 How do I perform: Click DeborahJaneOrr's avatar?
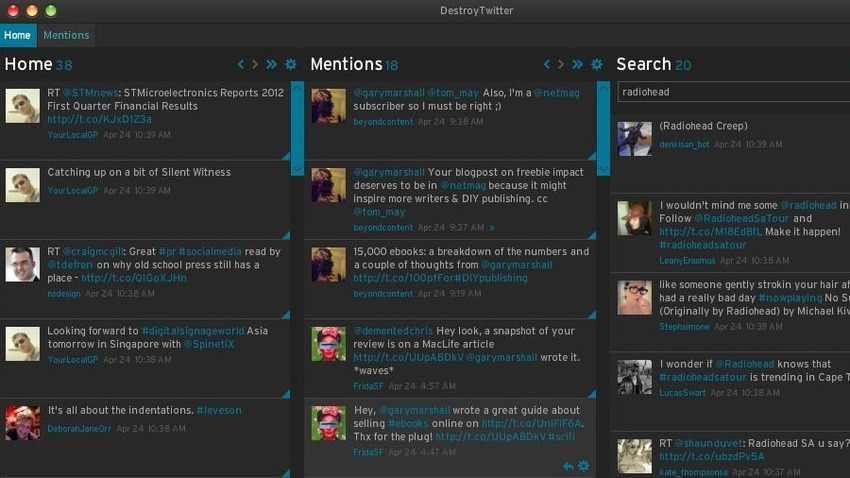click(23, 423)
